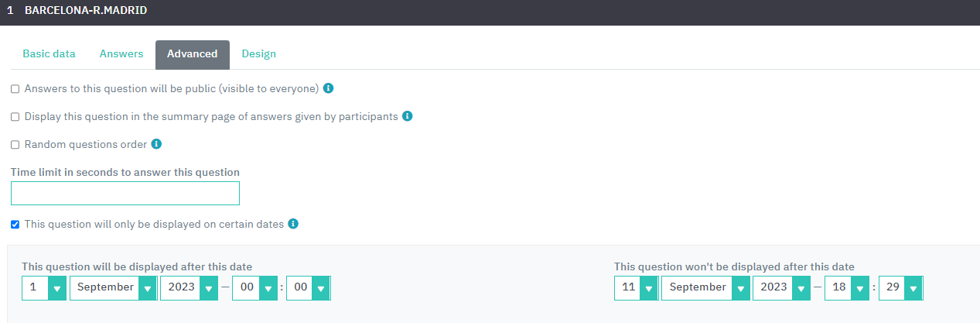Open start hour dropdown showing 00
This screenshot has width=980, height=323.
point(255,287)
